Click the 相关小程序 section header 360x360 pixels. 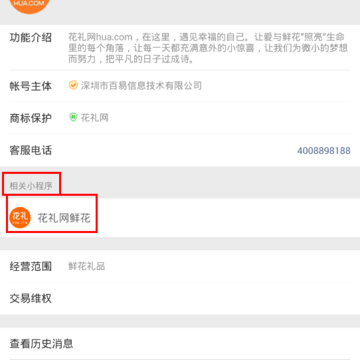(31, 186)
